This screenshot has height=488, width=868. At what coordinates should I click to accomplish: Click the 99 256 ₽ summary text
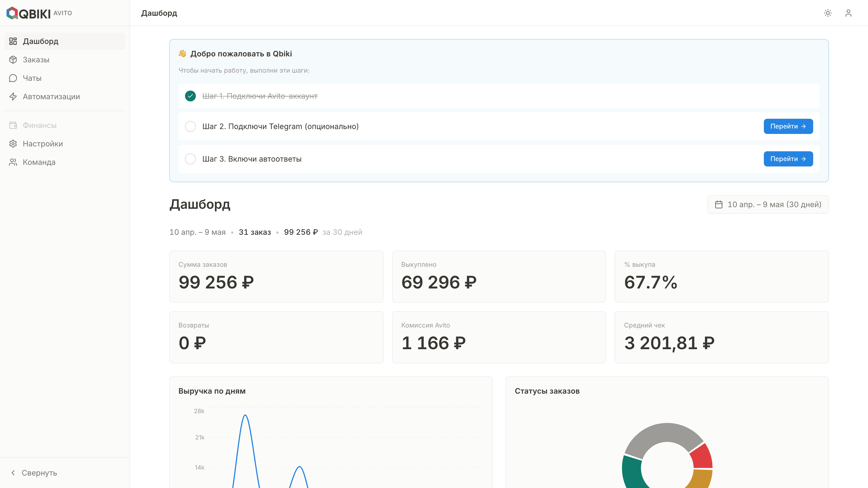tap(301, 232)
